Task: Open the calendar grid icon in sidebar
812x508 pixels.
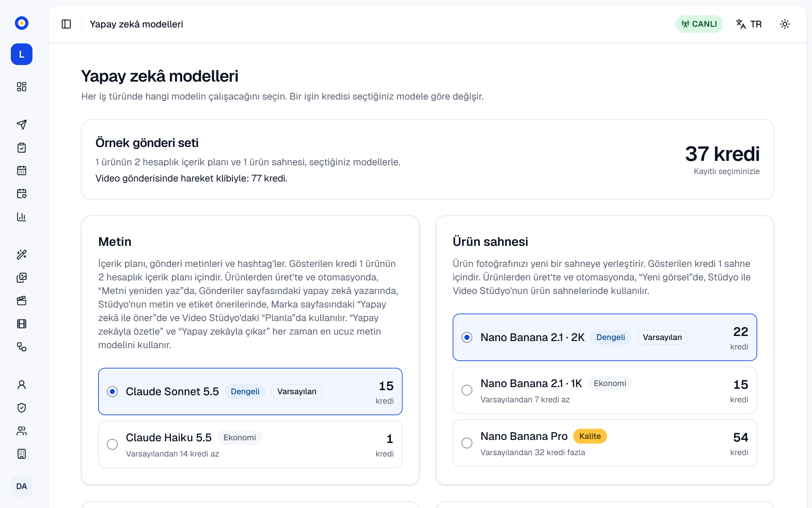Action: (x=22, y=171)
